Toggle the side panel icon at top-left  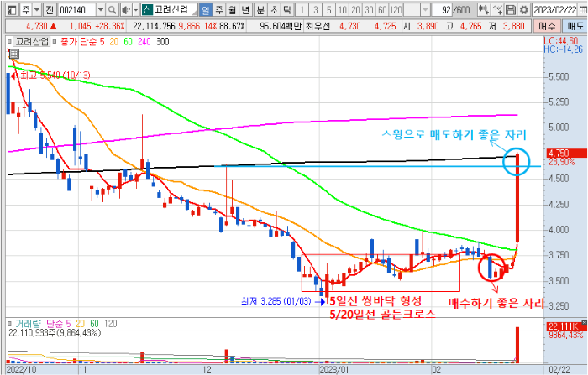(12, 10)
